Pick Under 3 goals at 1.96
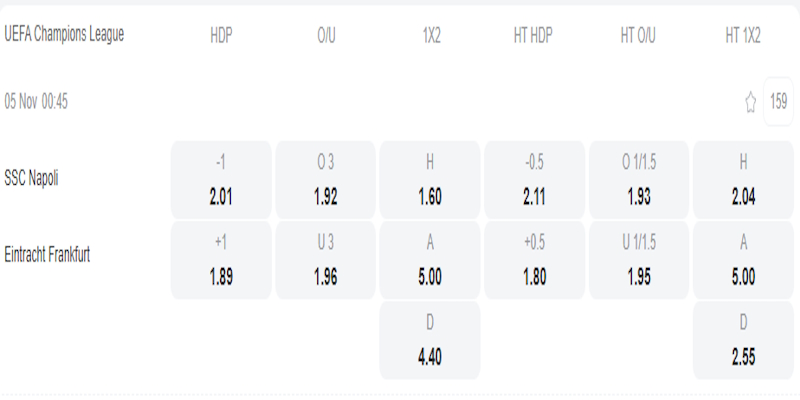800x400 pixels. click(326, 260)
